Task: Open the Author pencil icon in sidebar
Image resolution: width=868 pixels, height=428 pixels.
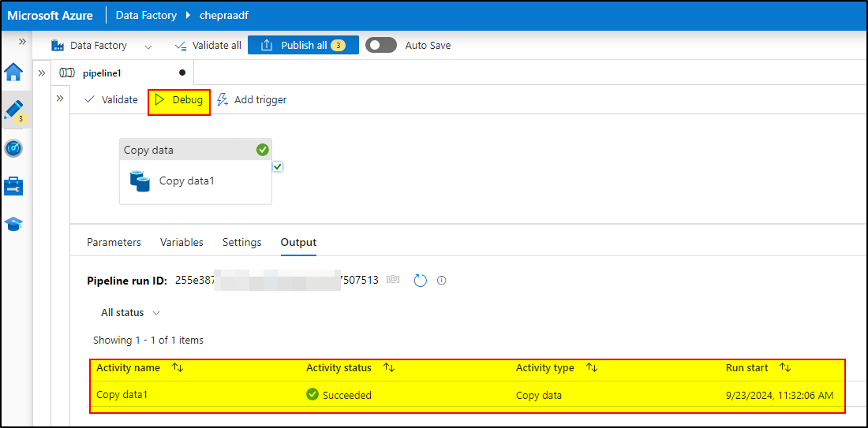Action: [14, 110]
